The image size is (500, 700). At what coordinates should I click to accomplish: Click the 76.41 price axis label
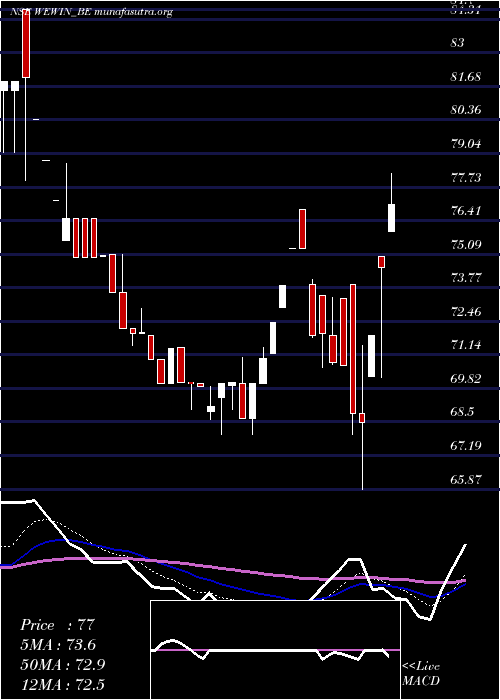466,211
